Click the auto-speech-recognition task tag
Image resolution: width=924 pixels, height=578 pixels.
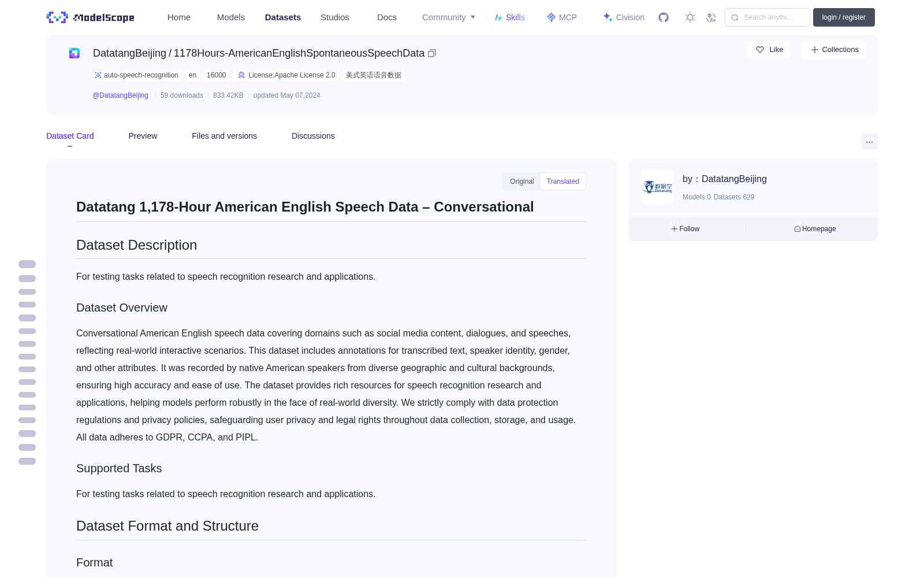pos(136,75)
